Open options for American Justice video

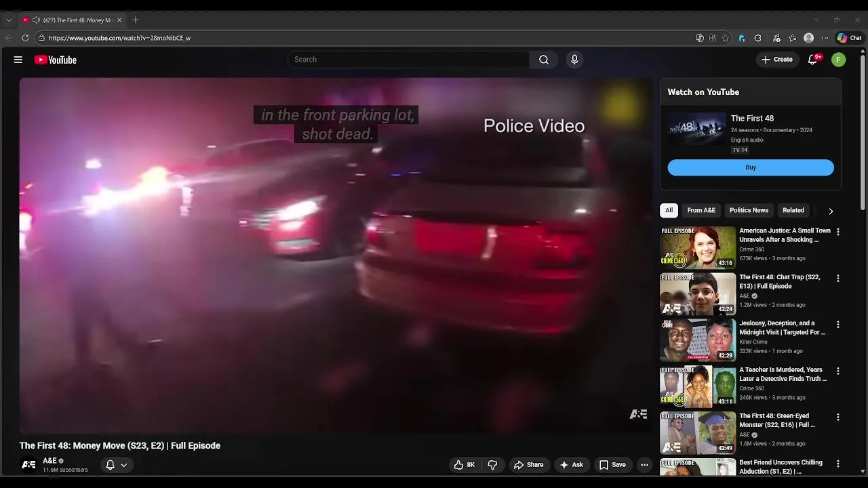click(x=838, y=232)
